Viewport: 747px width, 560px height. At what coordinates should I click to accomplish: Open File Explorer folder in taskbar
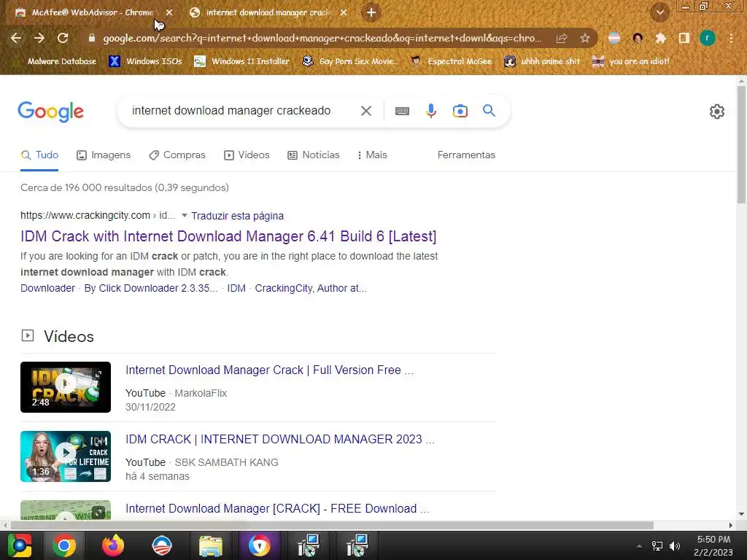click(211, 545)
